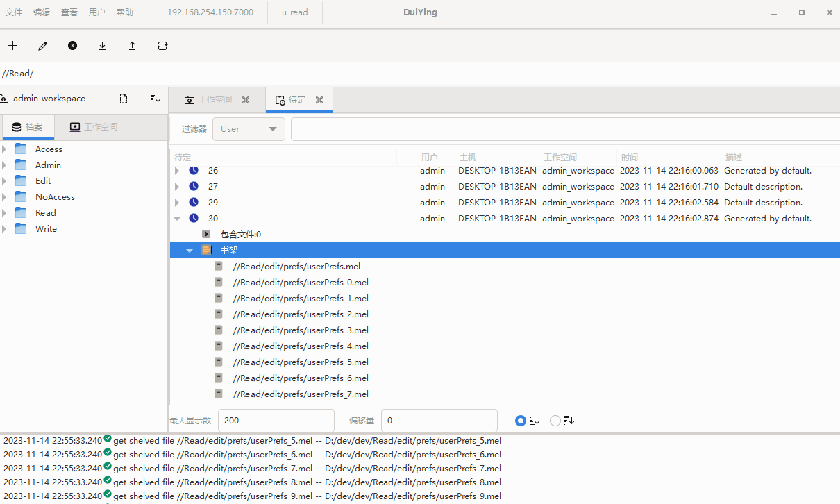Viewport: 840px width, 504px height.
Task: Close the 待定 tab
Action: click(319, 100)
